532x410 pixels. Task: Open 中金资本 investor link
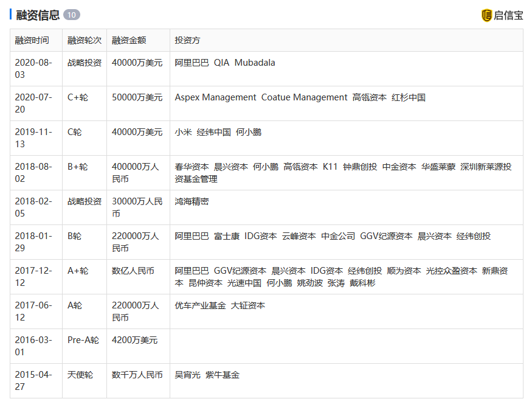tap(399, 167)
